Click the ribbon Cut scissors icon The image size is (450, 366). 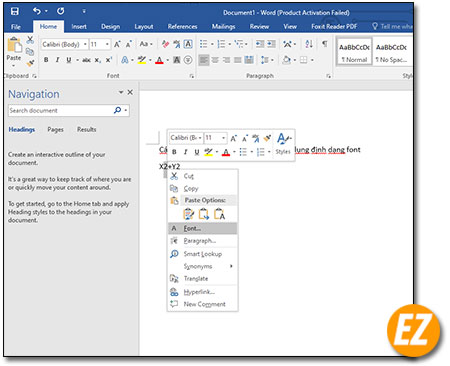pyautogui.click(x=30, y=40)
